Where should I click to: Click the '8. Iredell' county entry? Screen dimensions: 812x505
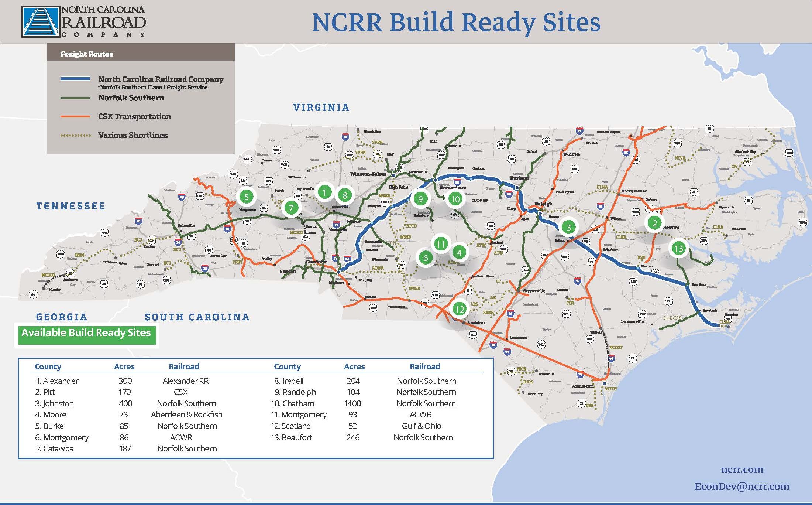point(289,381)
